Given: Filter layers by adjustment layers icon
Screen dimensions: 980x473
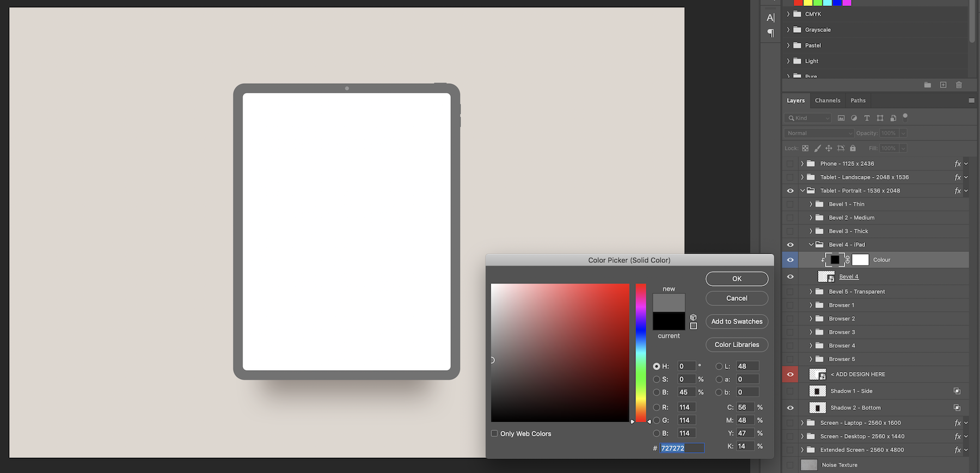Looking at the screenshot, I should (x=854, y=118).
